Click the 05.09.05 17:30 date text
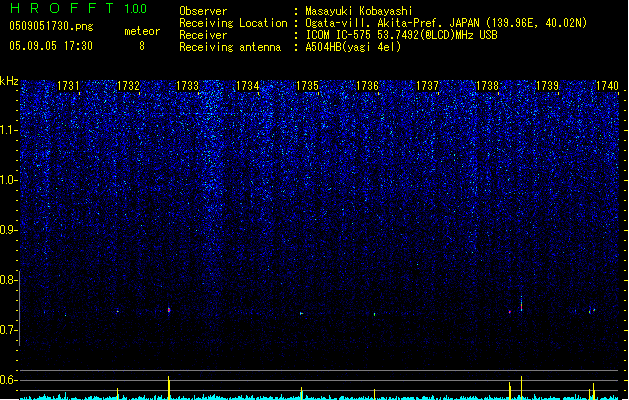Viewport: 629px width, 400px height. click(51, 46)
